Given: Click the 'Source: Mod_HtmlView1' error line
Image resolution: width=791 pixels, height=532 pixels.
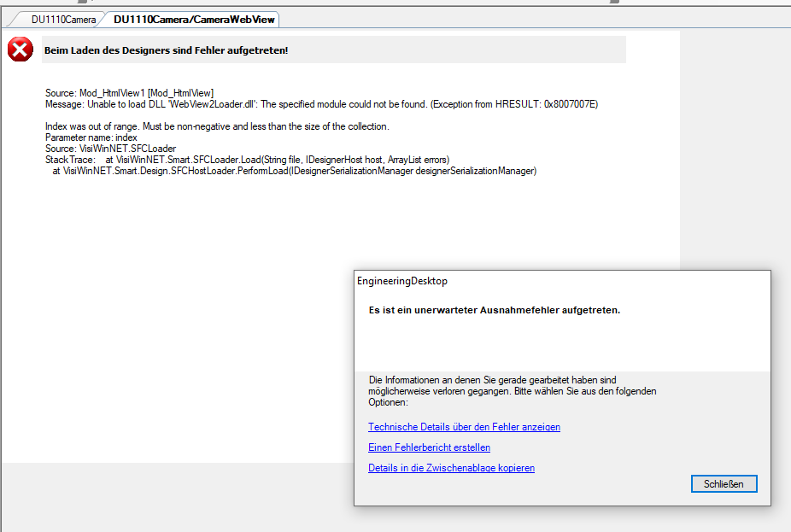Looking at the screenshot, I should pyautogui.click(x=129, y=93).
